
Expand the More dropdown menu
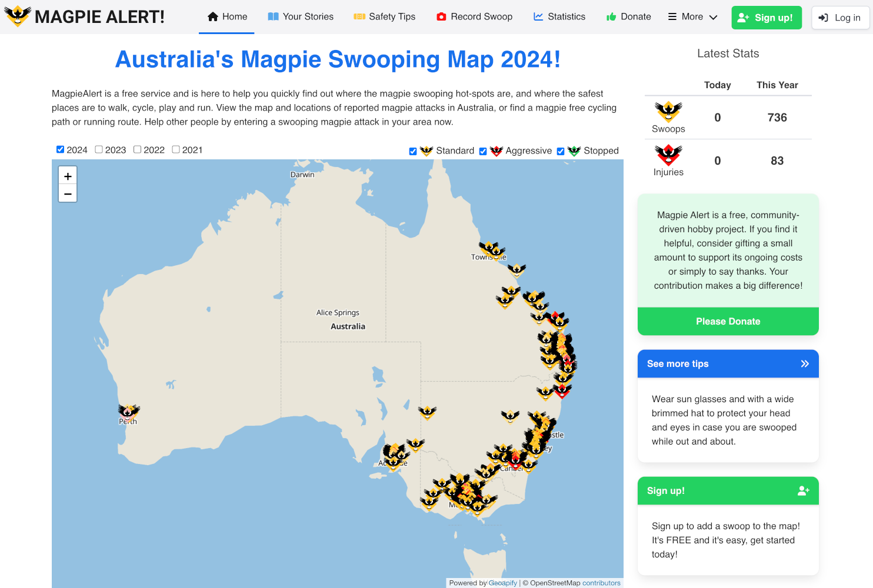pyautogui.click(x=692, y=16)
